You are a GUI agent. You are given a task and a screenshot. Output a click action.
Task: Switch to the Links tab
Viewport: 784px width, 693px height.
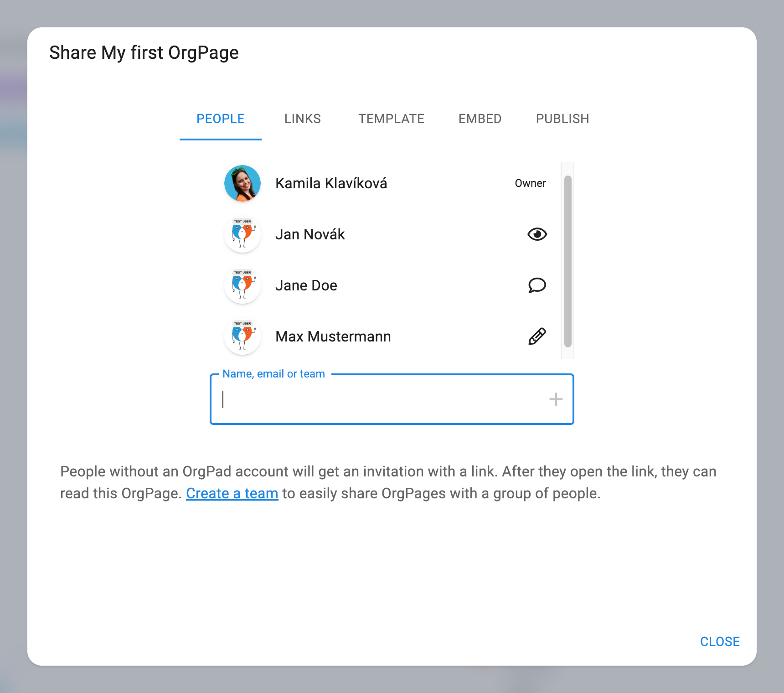(303, 119)
